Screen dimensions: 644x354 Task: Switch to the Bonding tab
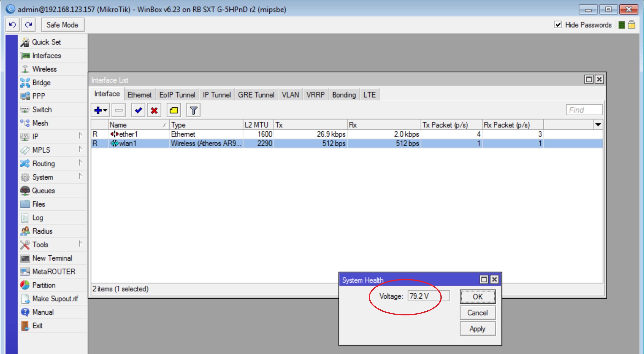point(344,95)
